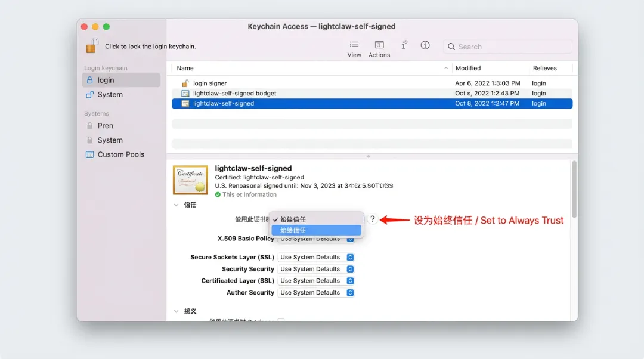Collapse the lower details section chevron

click(176, 311)
